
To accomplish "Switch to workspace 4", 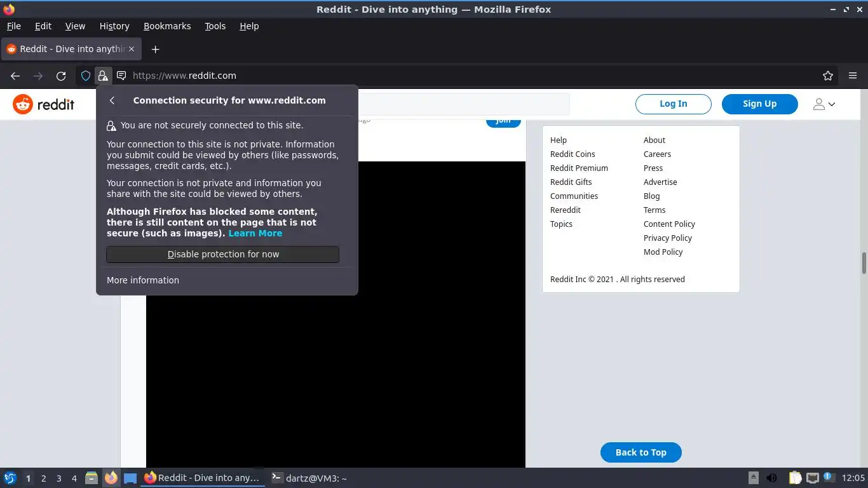I will pyautogui.click(x=74, y=478).
